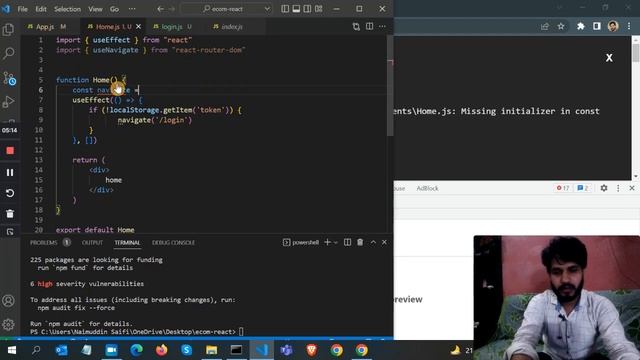Open the Go menu
This screenshot has height=360, width=640.
(114, 9)
